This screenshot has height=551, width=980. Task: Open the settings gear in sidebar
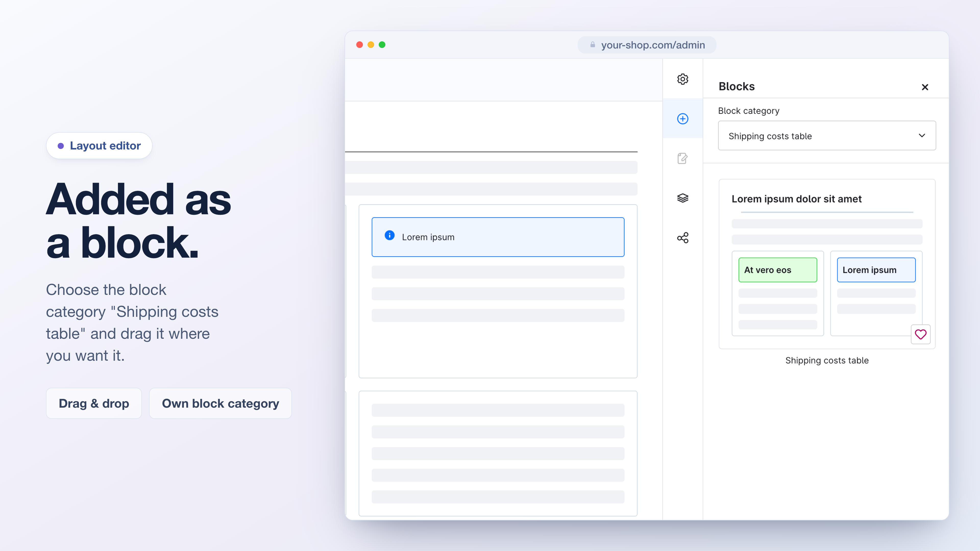tap(682, 79)
